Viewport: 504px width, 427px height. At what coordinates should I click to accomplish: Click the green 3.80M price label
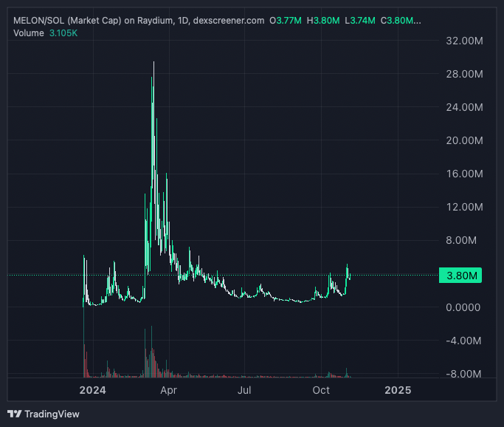pyautogui.click(x=460, y=276)
